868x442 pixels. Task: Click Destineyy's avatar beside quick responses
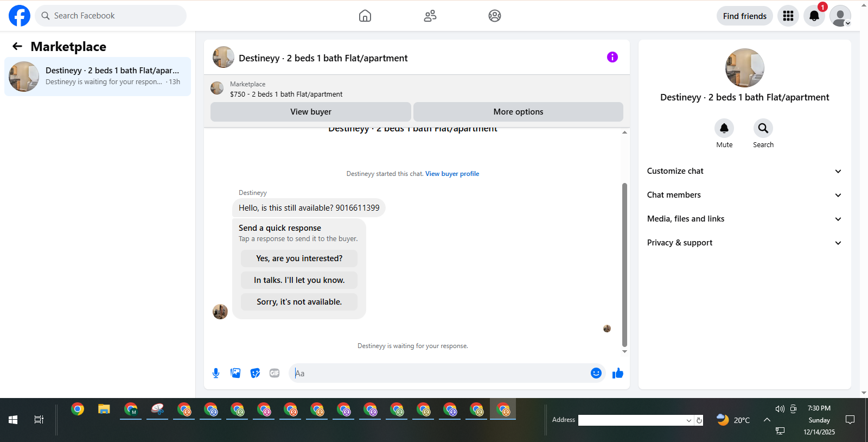pyautogui.click(x=220, y=312)
